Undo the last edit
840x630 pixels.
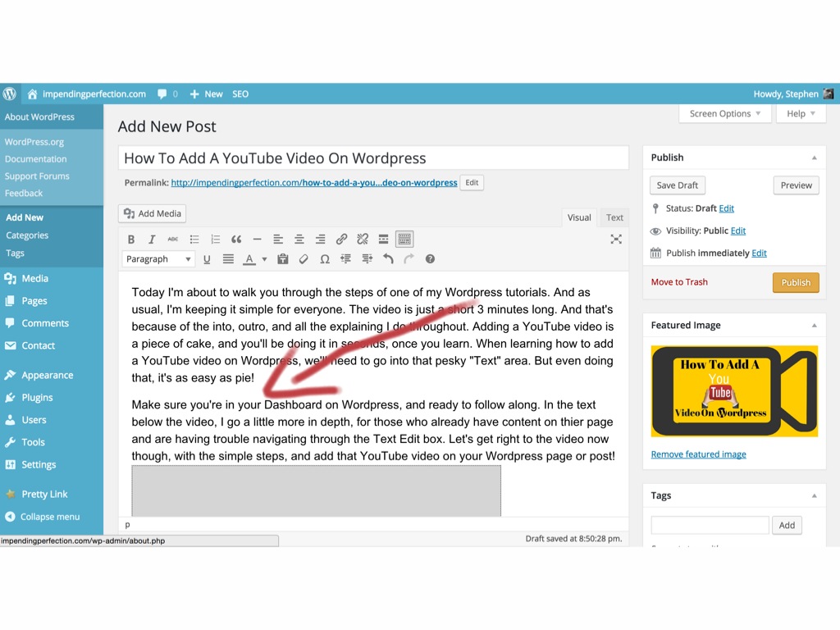388,259
